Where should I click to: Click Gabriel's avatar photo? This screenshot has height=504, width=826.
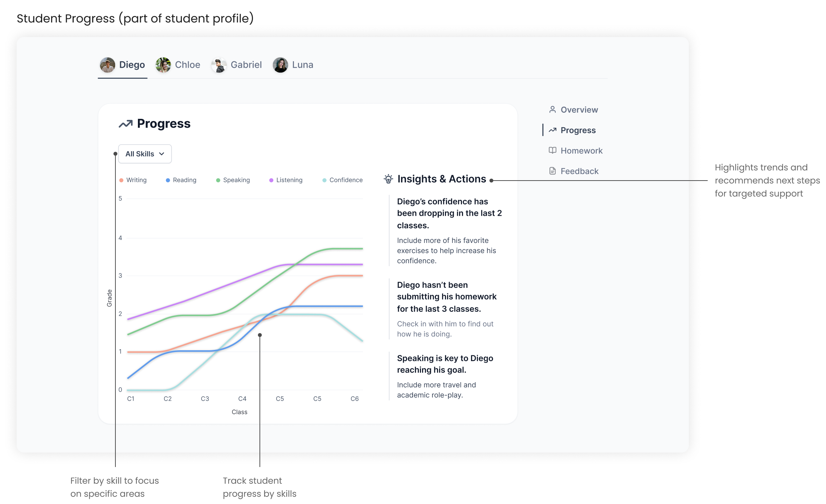(219, 65)
